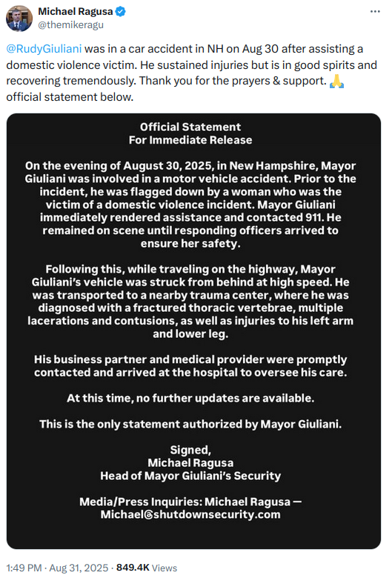Click the Head of Mayor Giuliani's Security title
This screenshot has width=392, height=581.
(190, 476)
